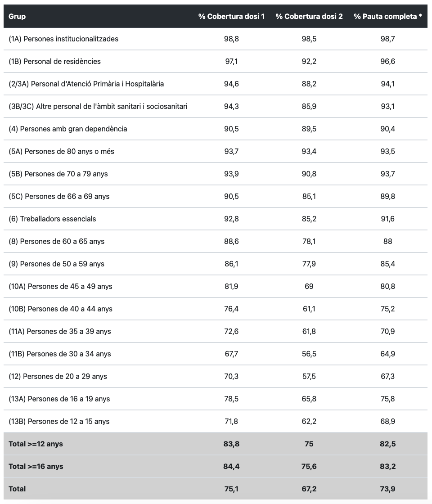The width and height of the screenshot is (432, 504).
Task: Click the % Cobertura dosi 1 header
Action: pyautogui.click(x=231, y=16)
